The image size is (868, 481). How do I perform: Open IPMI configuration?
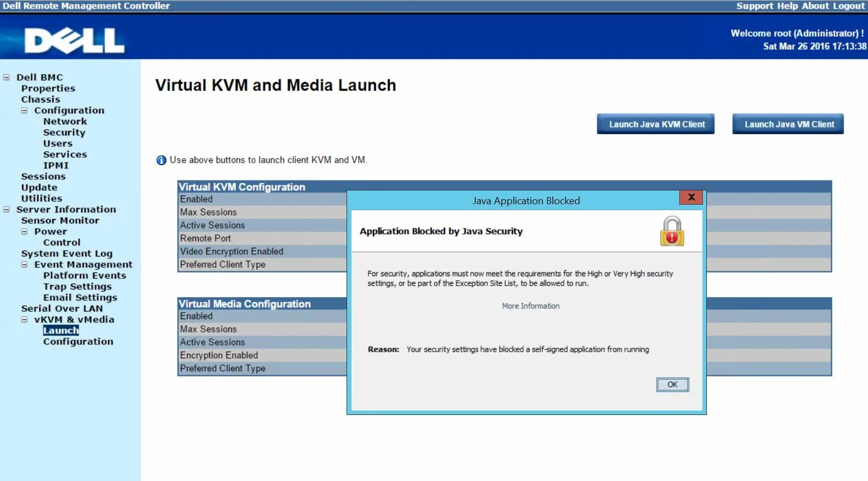56,166
